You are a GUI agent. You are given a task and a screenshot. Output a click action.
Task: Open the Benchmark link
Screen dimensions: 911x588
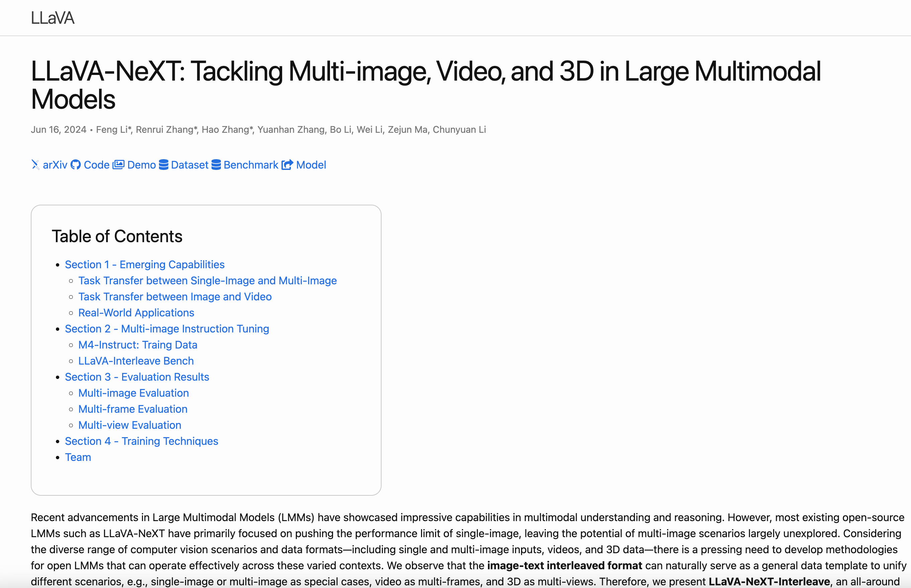coord(251,165)
